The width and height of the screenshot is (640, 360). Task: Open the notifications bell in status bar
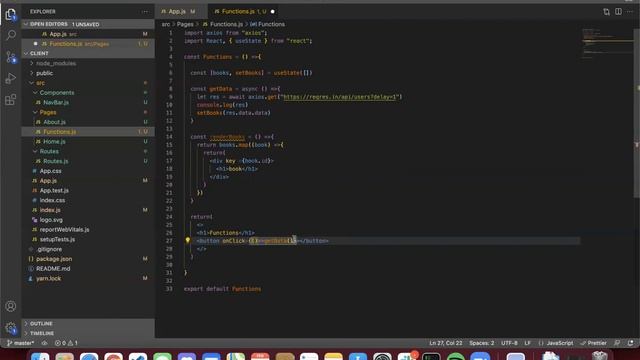point(631,343)
